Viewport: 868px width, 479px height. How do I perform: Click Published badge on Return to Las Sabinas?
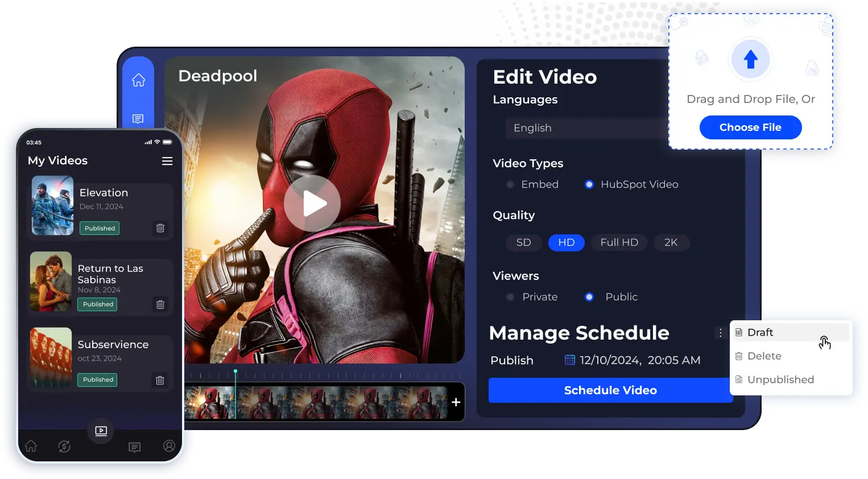click(98, 304)
